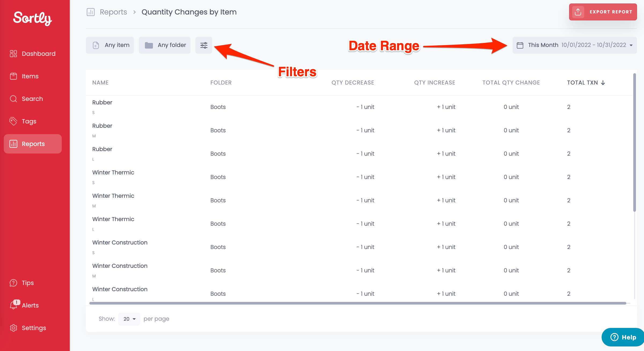This screenshot has width=644, height=351.
Task: Click the Winter Construction L item name
Action: click(x=120, y=289)
